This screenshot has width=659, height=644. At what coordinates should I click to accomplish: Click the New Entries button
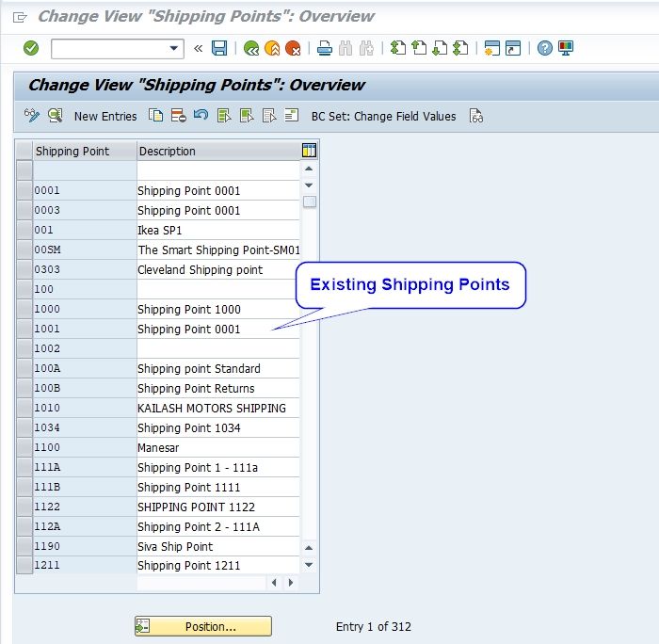(105, 116)
